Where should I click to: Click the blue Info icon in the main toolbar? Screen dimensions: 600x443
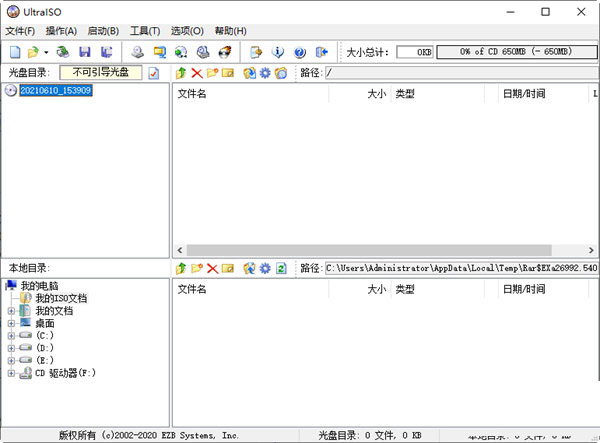[278, 51]
